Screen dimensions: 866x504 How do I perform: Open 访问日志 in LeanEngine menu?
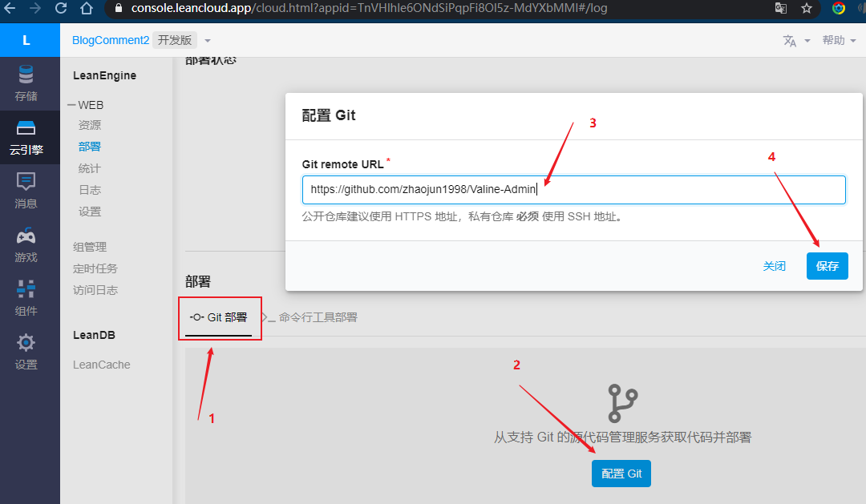[x=95, y=290]
